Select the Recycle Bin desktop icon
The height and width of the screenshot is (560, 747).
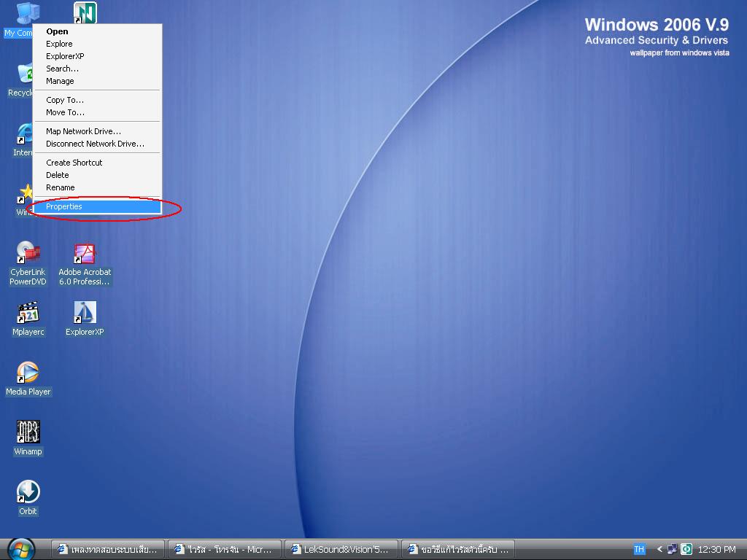(20, 80)
